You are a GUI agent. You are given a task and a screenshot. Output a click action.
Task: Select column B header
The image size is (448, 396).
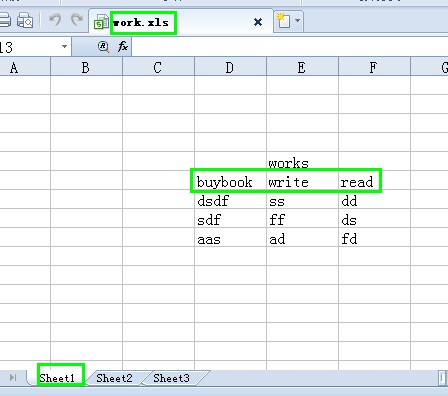click(x=86, y=68)
